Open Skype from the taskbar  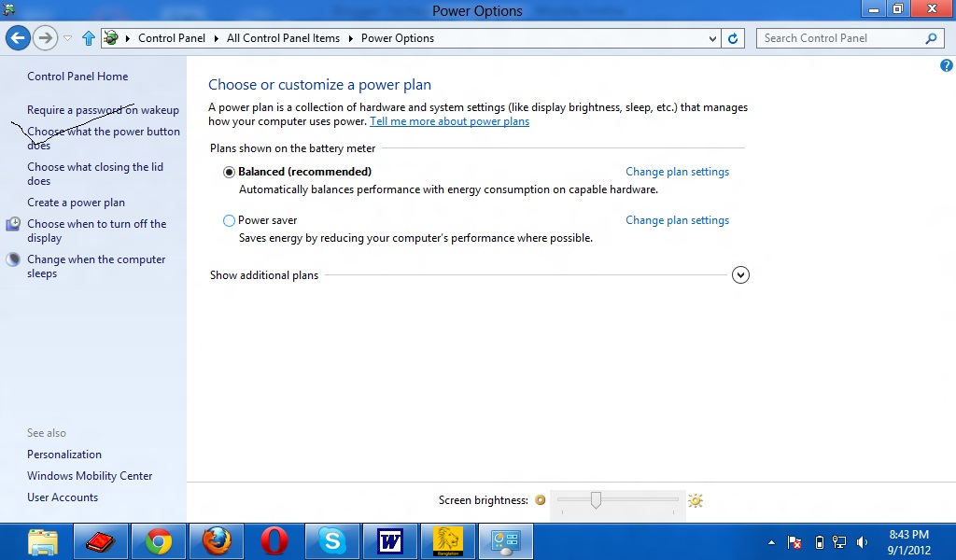tap(332, 541)
